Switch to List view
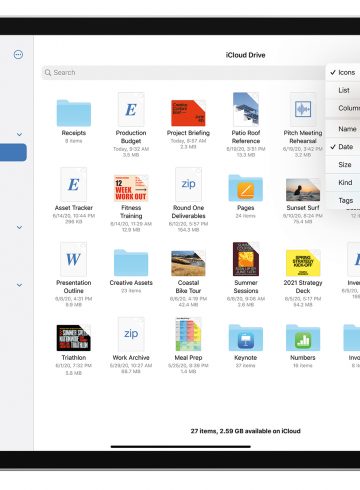360x490 pixels. (x=343, y=90)
